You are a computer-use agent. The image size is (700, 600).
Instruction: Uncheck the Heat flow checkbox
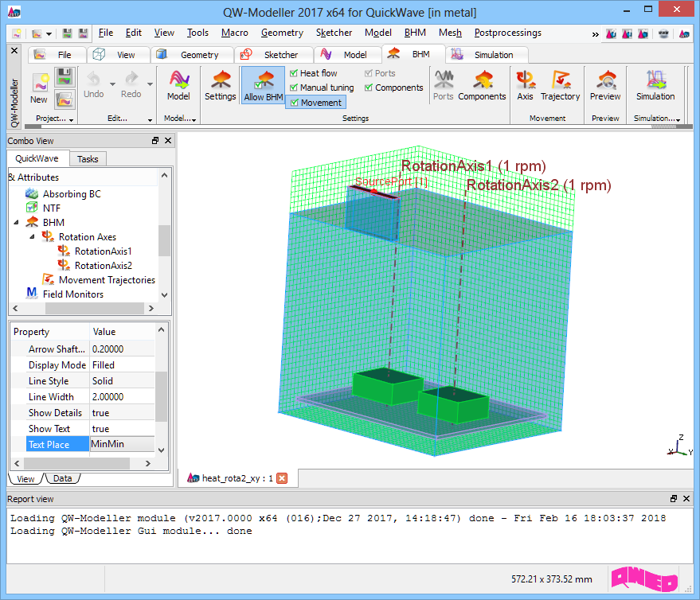(294, 73)
